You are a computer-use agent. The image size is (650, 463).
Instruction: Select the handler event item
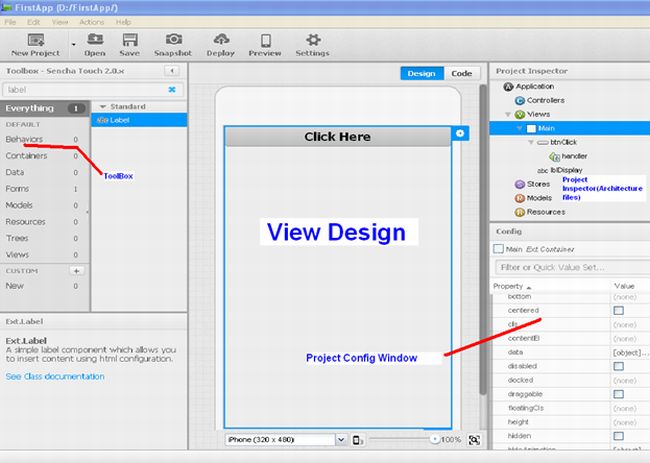coord(568,156)
